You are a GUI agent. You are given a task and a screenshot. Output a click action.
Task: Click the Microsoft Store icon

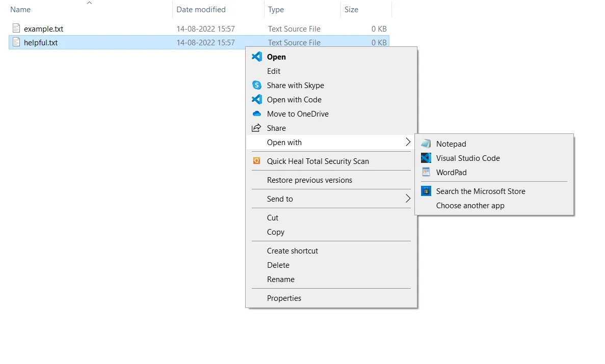[426, 191]
